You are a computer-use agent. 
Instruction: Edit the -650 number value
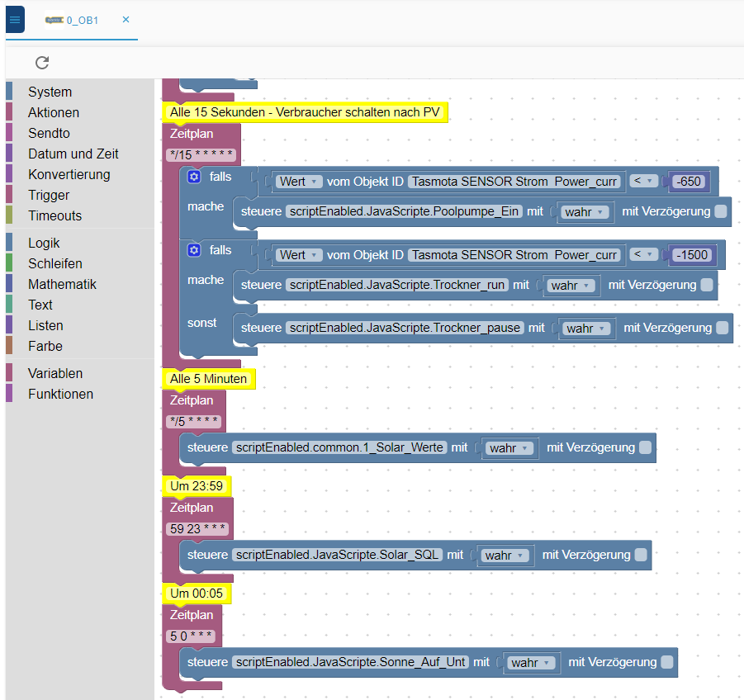689,182
